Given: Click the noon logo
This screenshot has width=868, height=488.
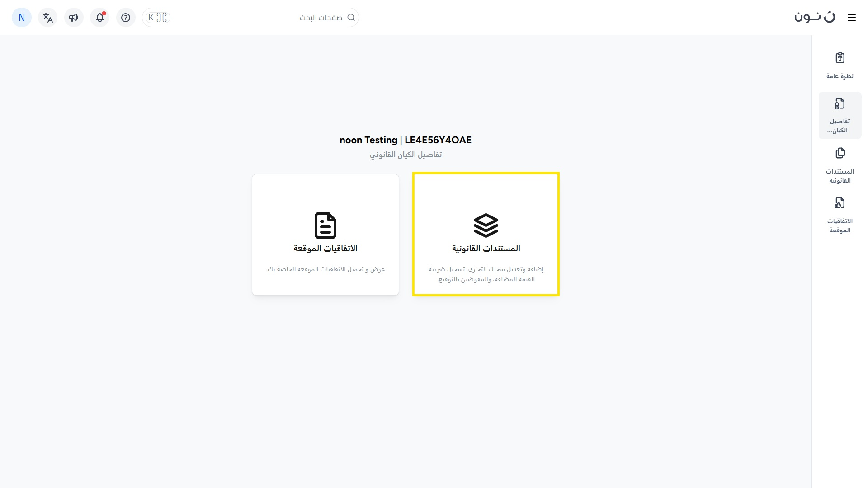Looking at the screenshot, I should (815, 17).
